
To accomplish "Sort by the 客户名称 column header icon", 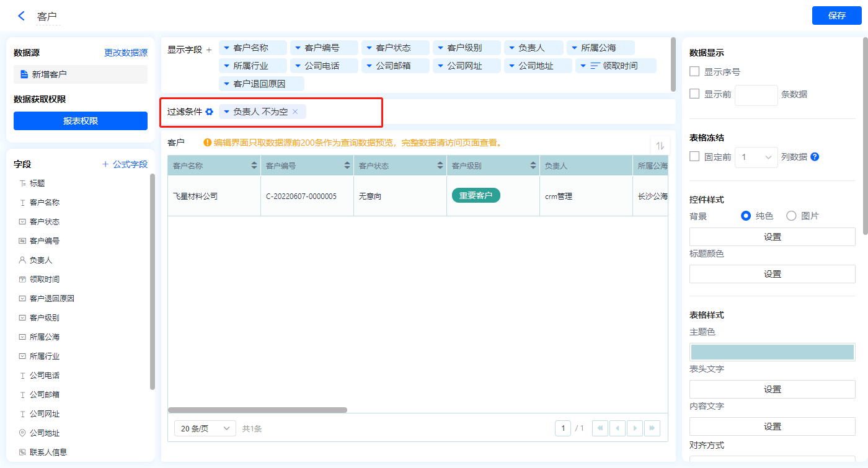I will 254,166.
